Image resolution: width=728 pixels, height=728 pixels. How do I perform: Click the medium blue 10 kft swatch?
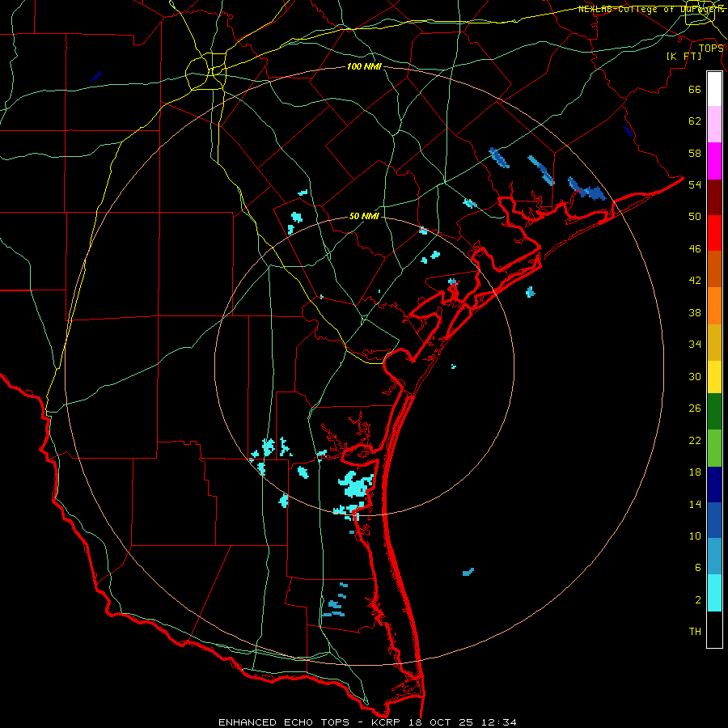click(x=714, y=520)
